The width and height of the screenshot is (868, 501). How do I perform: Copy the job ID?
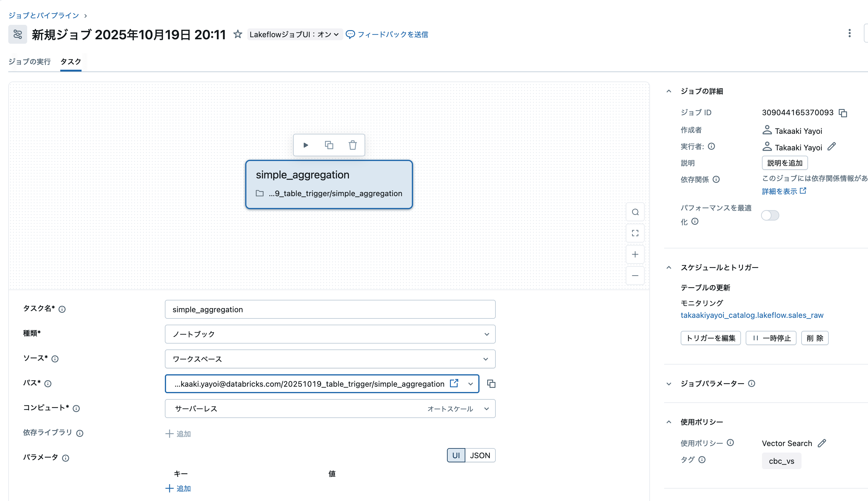click(843, 113)
